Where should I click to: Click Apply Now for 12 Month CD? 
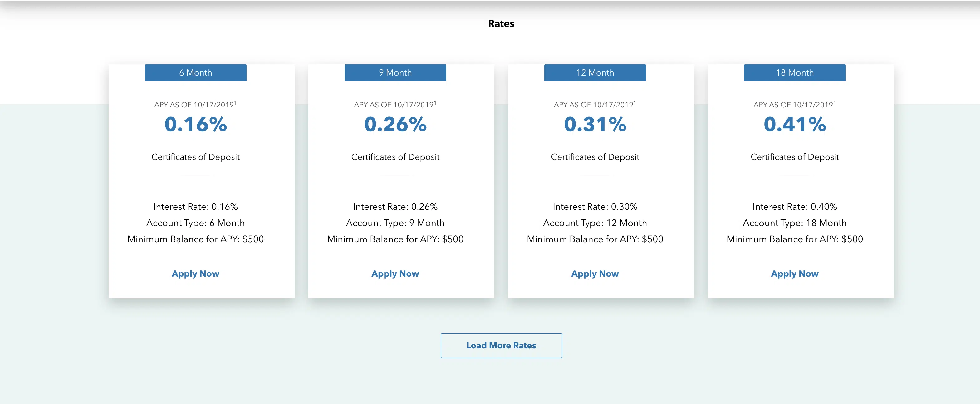[595, 273]
